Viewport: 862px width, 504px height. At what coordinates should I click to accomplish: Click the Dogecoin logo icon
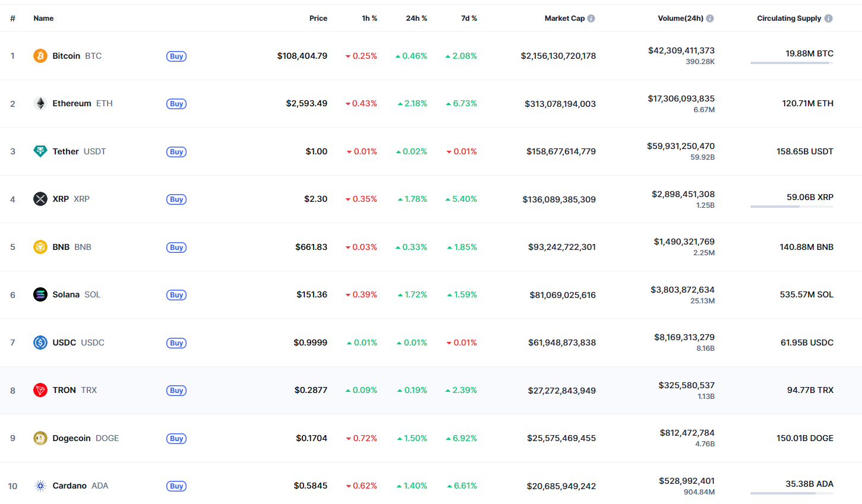(x=40, y=438)
